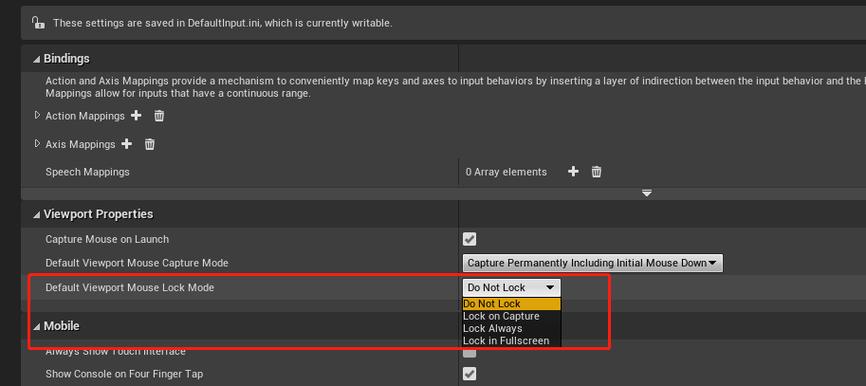
Task: Open Default Viewport Mouse Capture Mode dropdown
Action: pyautogui.click(x=592, y=263)
